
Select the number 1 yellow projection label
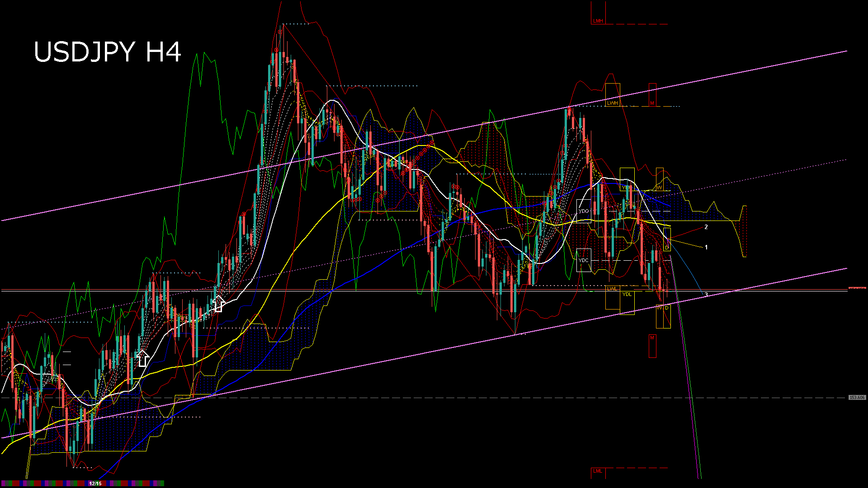click(706, 247)
